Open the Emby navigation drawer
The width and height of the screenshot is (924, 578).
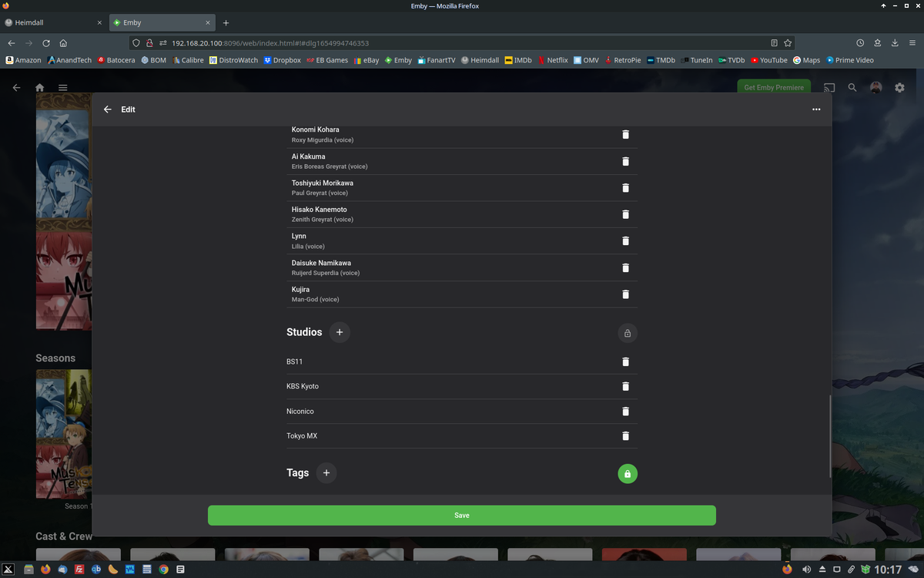coord(62,87)
